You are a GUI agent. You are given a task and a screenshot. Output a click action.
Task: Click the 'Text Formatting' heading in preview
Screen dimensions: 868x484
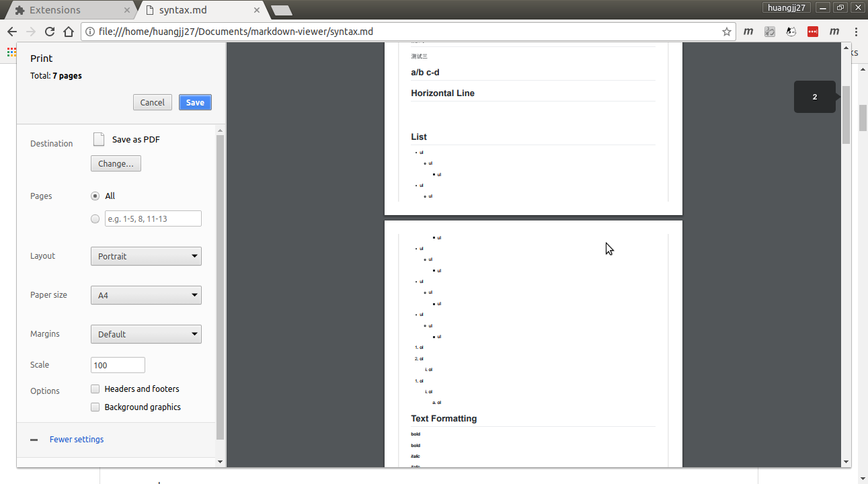tap(444, 418)
